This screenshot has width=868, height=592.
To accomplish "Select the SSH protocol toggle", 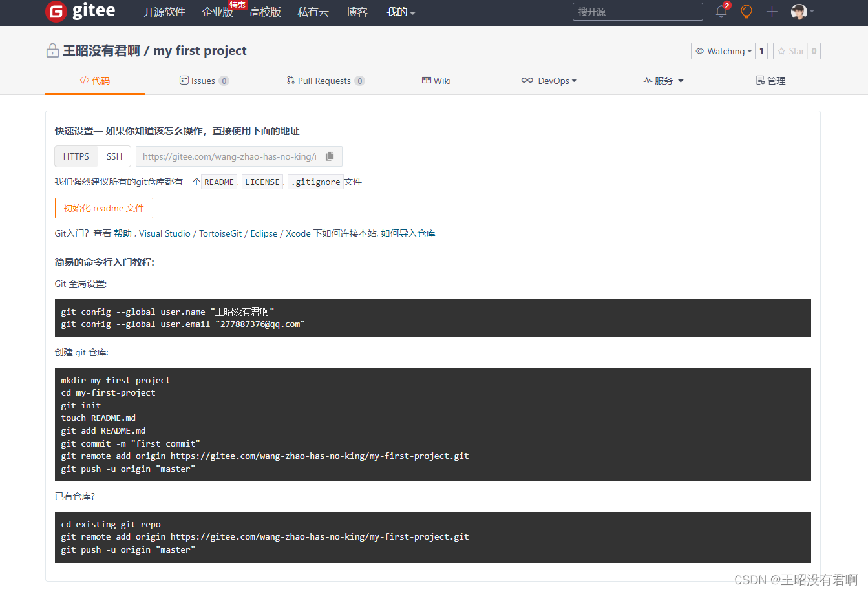I will [x=114, y=156].
